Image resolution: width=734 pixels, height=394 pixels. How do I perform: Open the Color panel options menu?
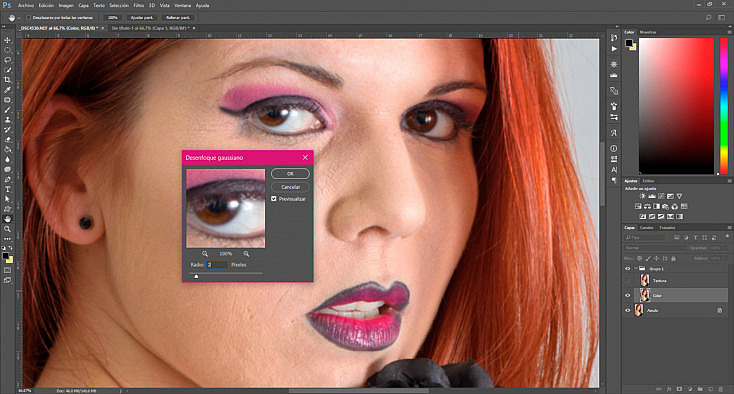coord(729,32)
